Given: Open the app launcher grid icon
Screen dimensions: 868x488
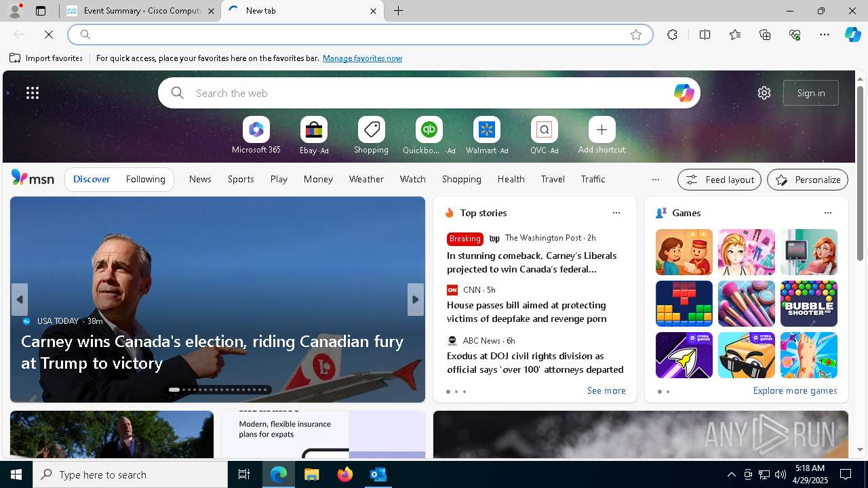Looking at the screenshot, I should pos(33,93).
